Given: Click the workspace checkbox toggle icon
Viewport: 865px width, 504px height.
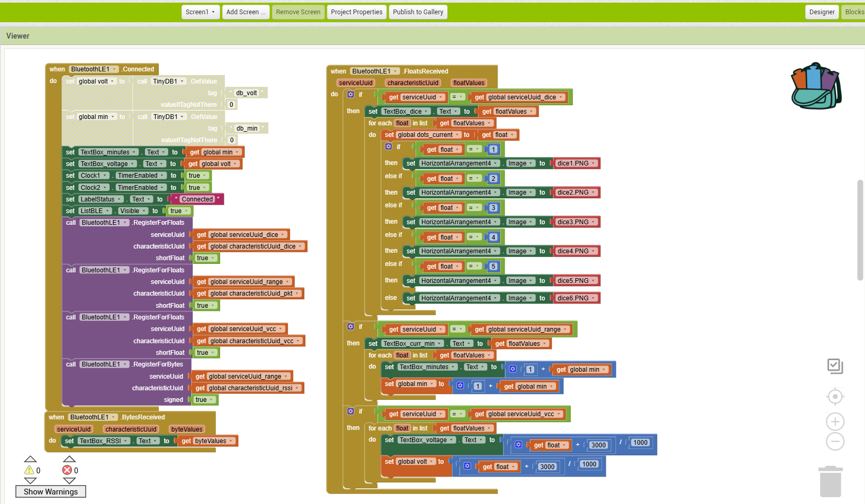Looking at the screenshot, I should [835, 366].
